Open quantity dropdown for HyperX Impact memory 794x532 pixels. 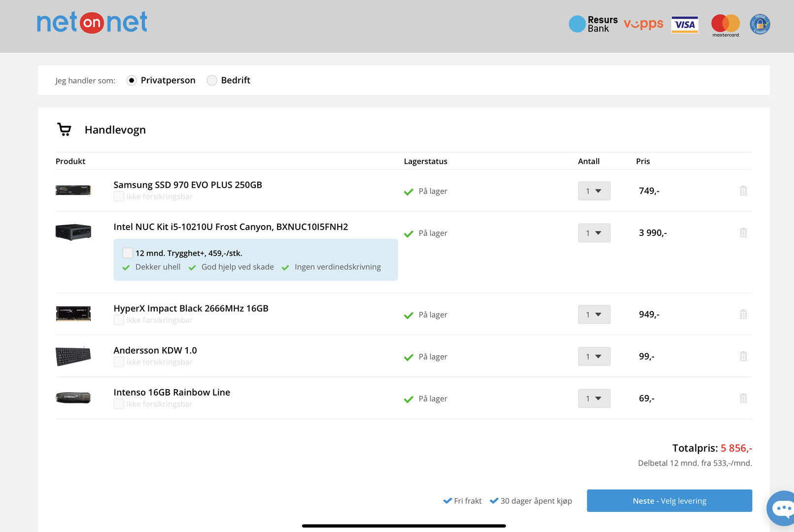(x=594, y=315)
